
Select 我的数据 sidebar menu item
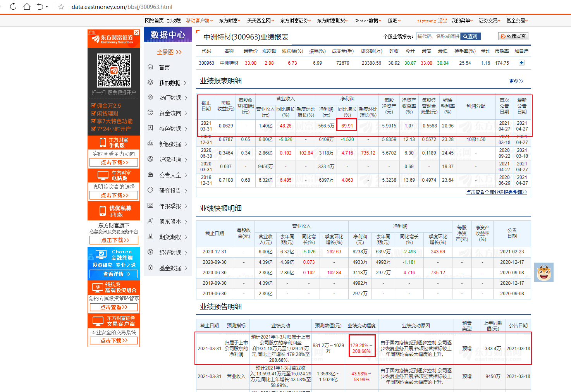(170, 83)
